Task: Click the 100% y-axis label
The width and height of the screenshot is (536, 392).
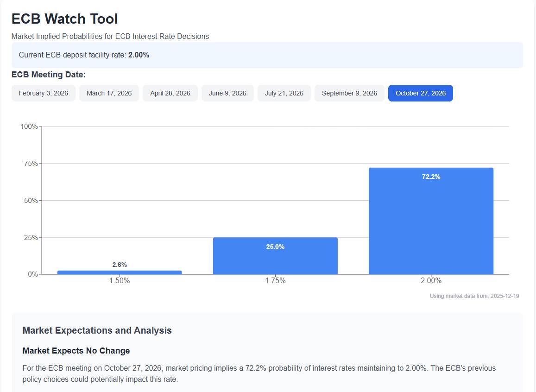Action: point(29,126)
